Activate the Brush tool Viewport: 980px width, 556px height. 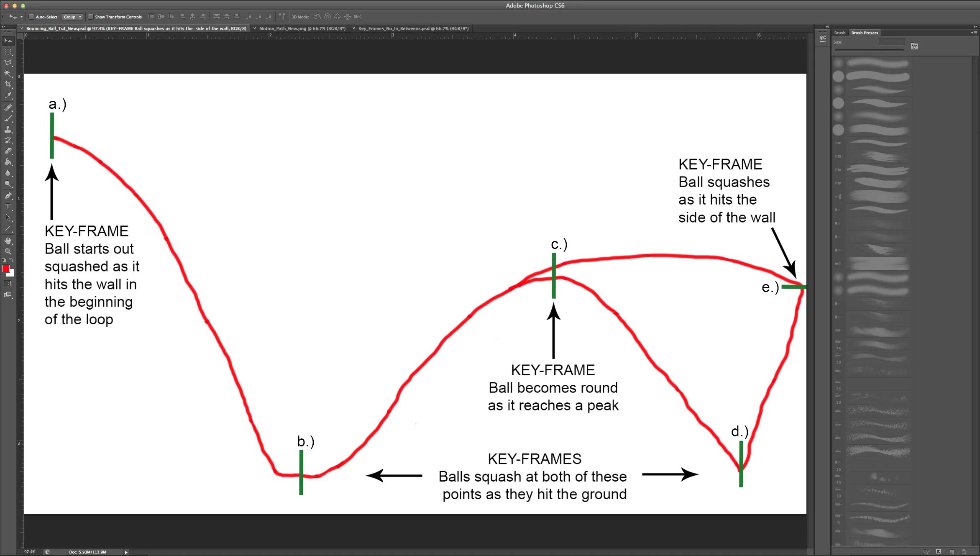click(x=8, y=118)
